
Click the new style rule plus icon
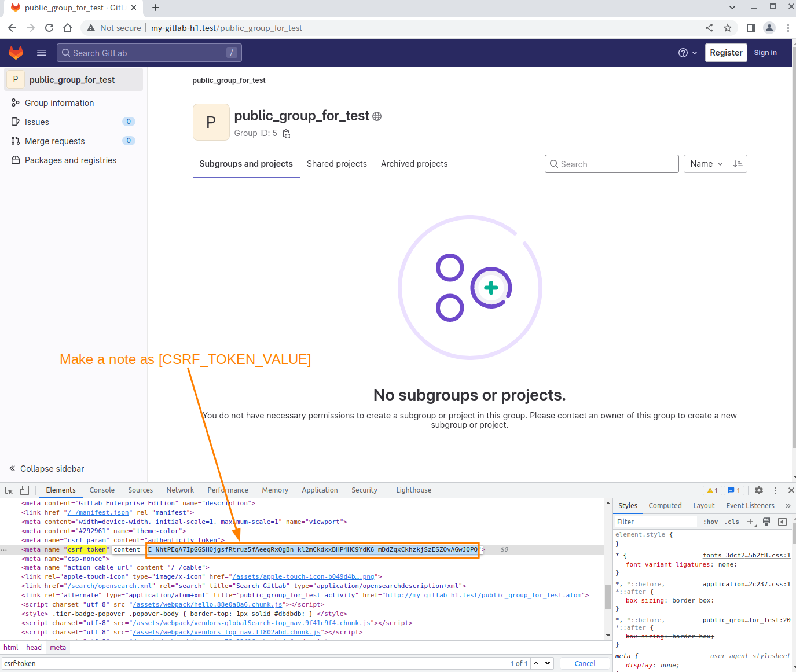750,522
